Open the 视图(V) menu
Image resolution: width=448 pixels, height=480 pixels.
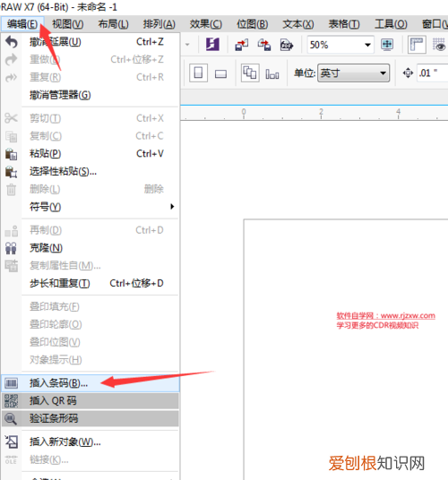[x=68, y=24]
